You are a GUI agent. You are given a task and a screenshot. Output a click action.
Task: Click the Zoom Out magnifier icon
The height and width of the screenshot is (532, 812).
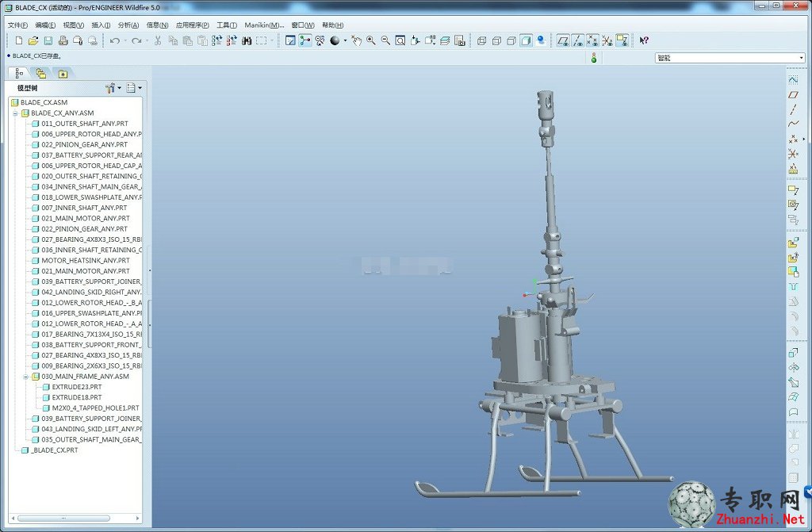385,40
